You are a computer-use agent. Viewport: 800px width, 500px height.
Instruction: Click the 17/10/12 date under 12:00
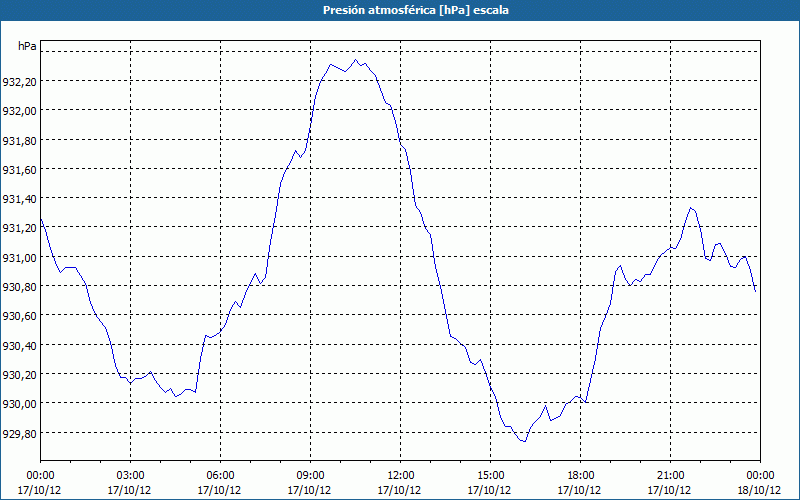399,490
